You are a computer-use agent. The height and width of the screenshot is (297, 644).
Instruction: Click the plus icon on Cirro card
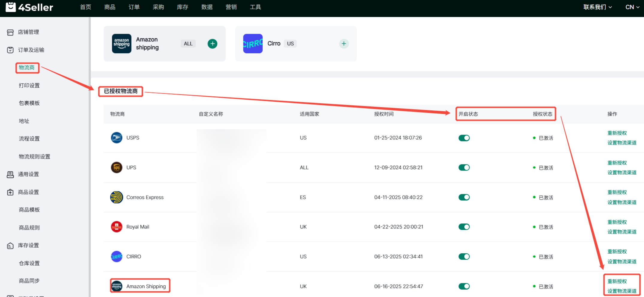point(344,44)
